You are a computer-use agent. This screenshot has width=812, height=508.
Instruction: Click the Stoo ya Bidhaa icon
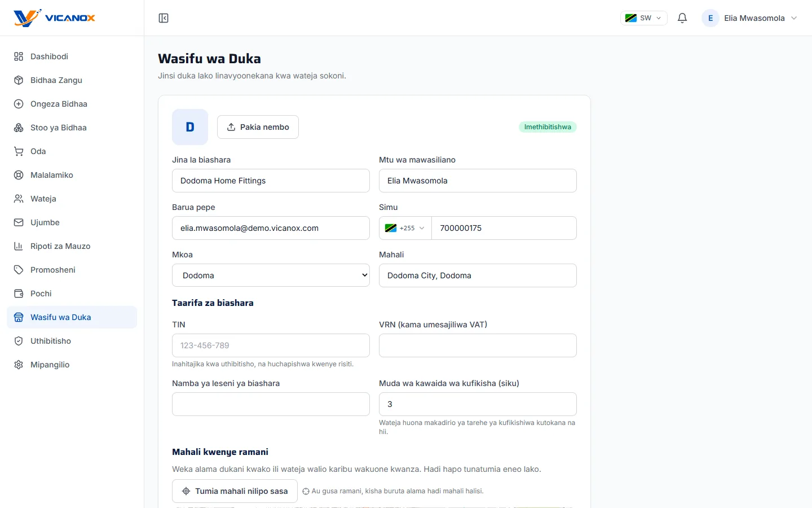pos(19,128)
